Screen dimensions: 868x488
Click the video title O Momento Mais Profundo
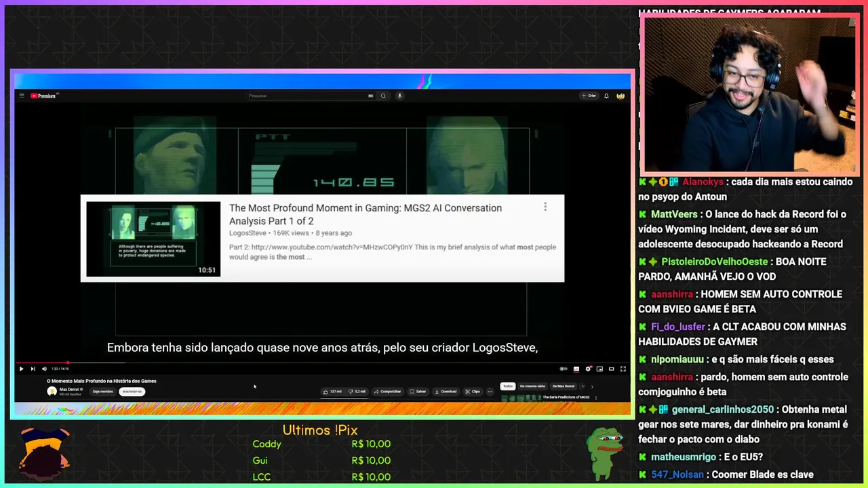click(x=102, y=381)
